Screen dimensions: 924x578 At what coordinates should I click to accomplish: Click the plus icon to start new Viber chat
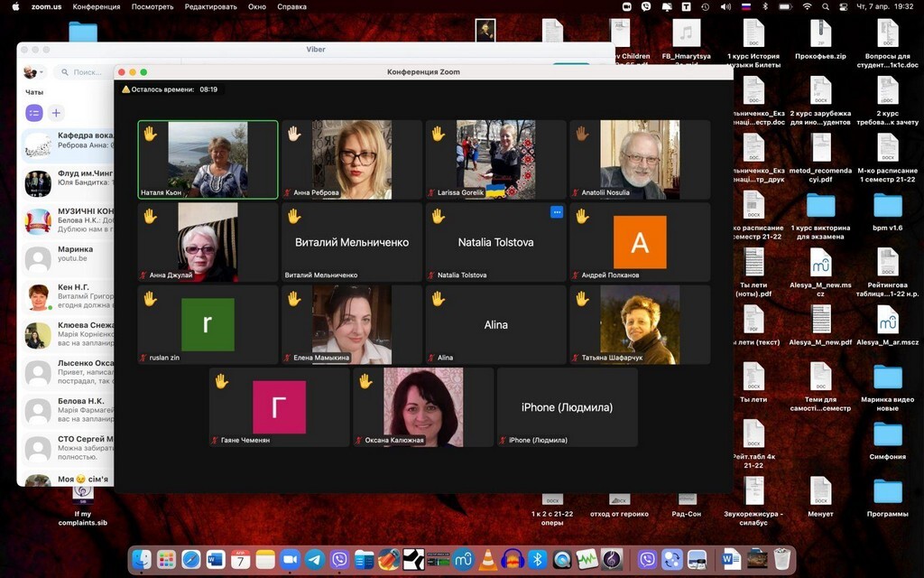(56, 113)
